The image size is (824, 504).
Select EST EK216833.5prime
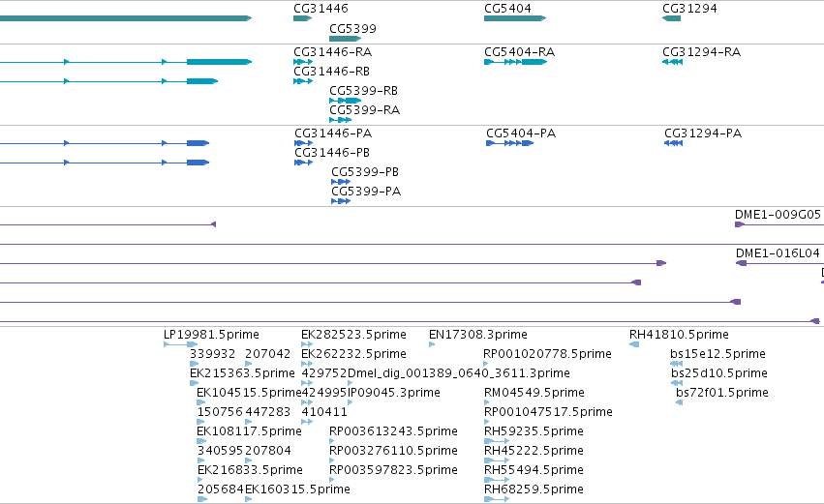pos(200,481)
